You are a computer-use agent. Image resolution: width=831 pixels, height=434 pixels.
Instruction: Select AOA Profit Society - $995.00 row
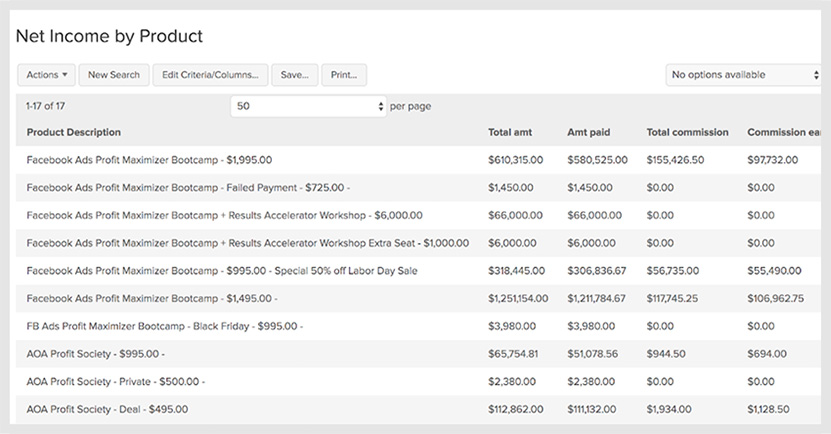point(419,354)
